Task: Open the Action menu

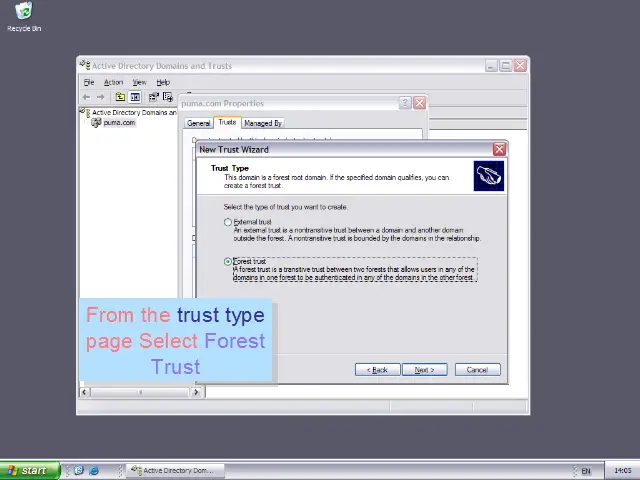Action: click(113, 82)
